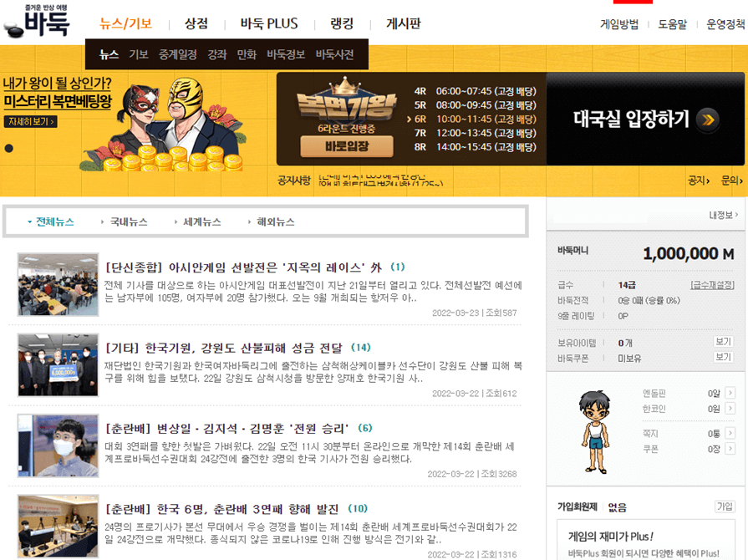The image size is (748, 560).
Task: Click 자세히 보기 banner button
Action: point(31,122)
